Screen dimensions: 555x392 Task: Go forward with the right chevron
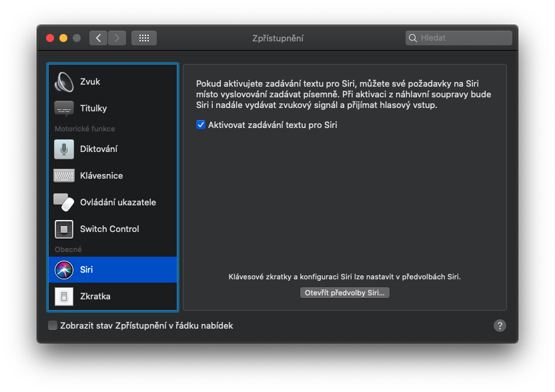tap(117, 38)
